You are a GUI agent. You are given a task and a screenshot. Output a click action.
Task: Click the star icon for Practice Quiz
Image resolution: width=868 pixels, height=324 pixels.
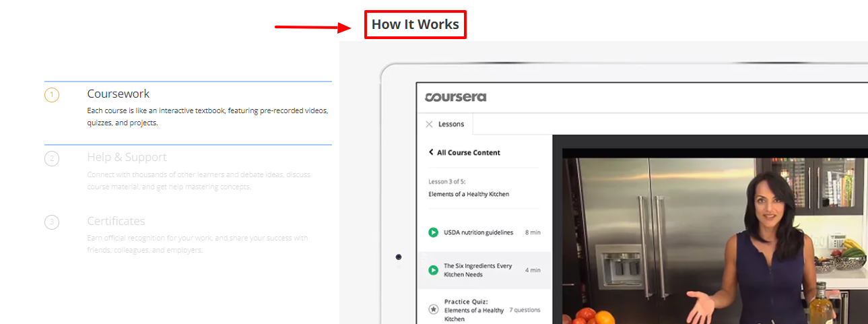pyautogui.click(x=434, y=310)
